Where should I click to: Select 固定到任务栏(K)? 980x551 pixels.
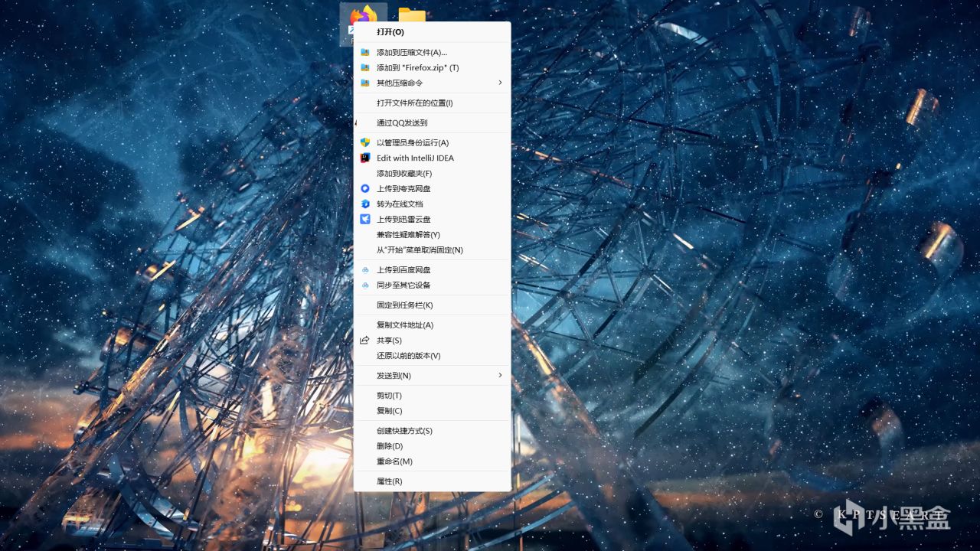click(432, 305)
